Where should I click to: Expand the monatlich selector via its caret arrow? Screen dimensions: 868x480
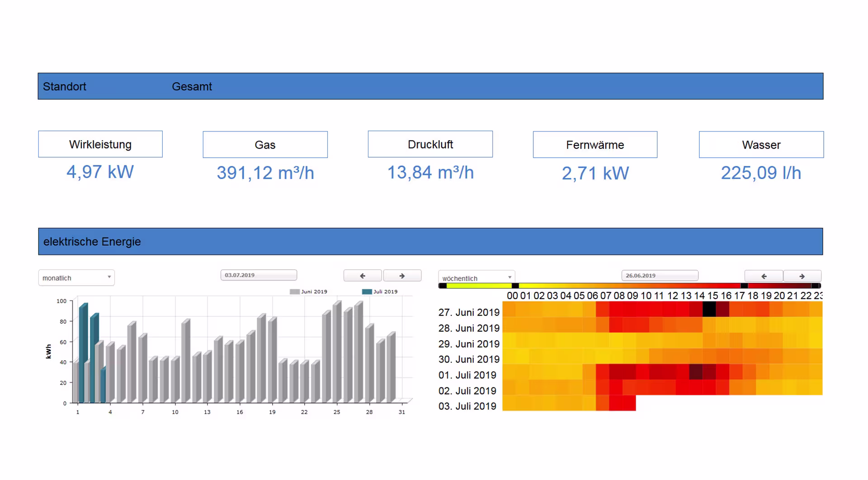[x=109, y=278]
